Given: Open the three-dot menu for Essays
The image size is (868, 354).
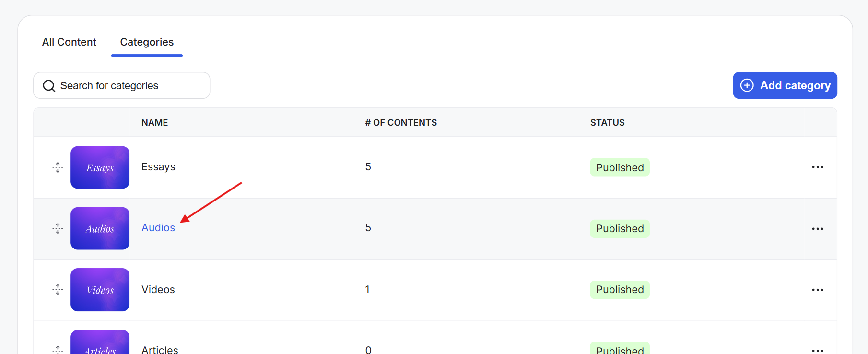Looking at the screenshot, I should pos(817,167).
